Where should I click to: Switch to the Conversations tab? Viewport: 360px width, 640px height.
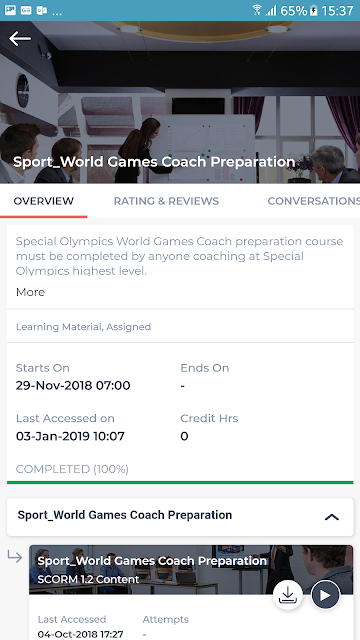tap(313, 201)
